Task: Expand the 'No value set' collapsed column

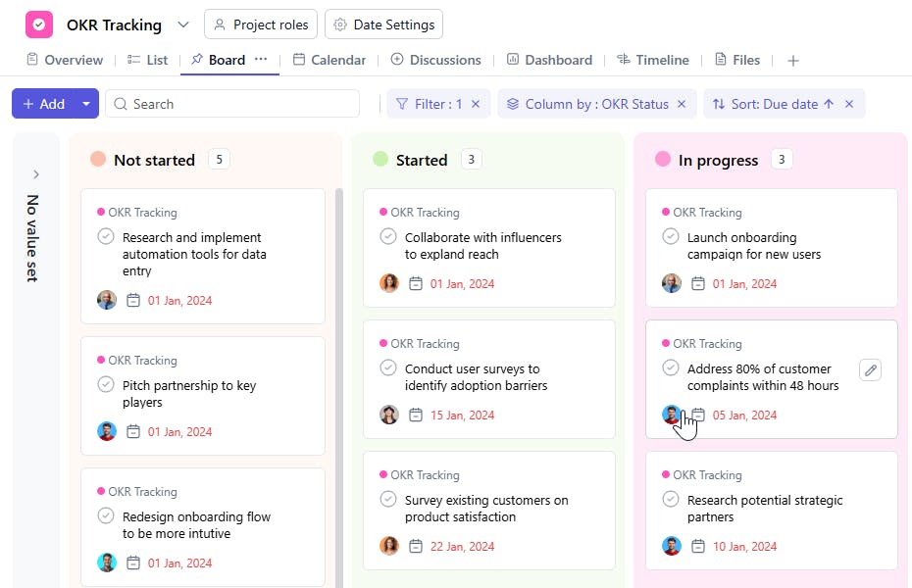Action: (36, 174)
